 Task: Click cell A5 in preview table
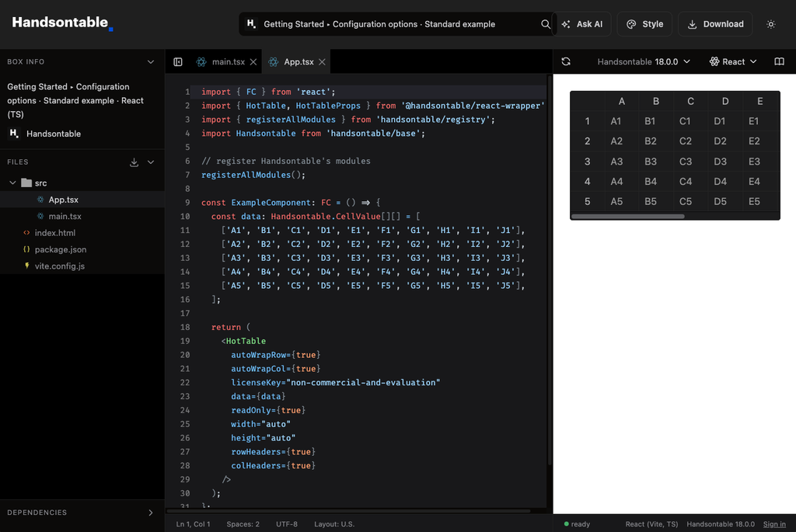pos(621,202)
